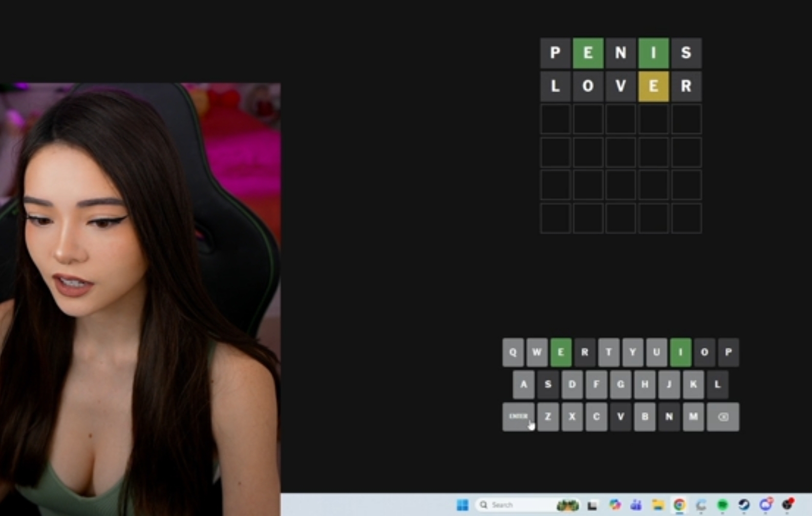Tap the V key on the game keyboard
Image resolution: width=812 pixels, height=516 pixels.
coord(620,417)
